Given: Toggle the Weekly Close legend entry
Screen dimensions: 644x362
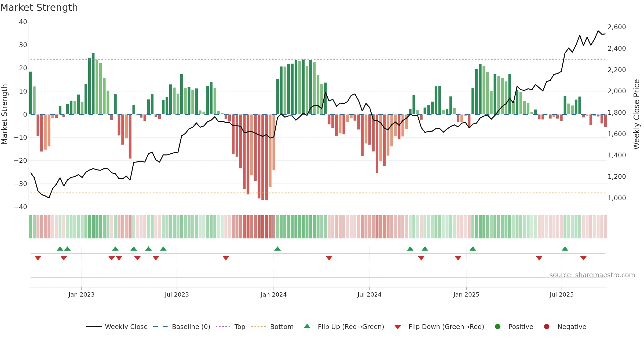Looking at the screenshot, I should point(117,327).
